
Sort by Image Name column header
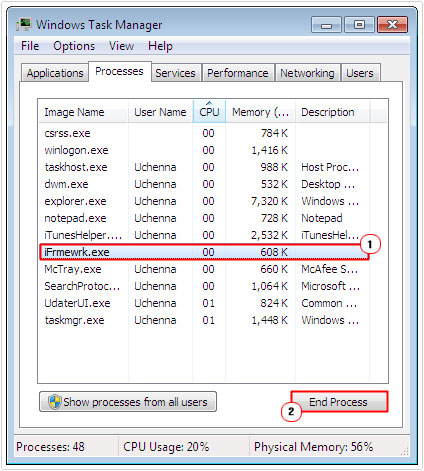pyautogui.click(x=84, y=112)
